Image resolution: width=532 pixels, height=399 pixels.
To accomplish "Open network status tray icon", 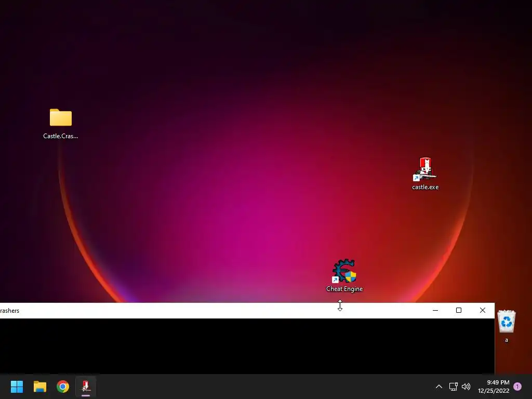I will point(453,387).
